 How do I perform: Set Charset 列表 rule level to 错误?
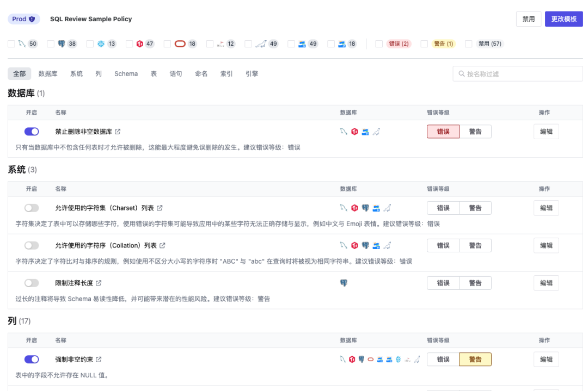[443, 208]
